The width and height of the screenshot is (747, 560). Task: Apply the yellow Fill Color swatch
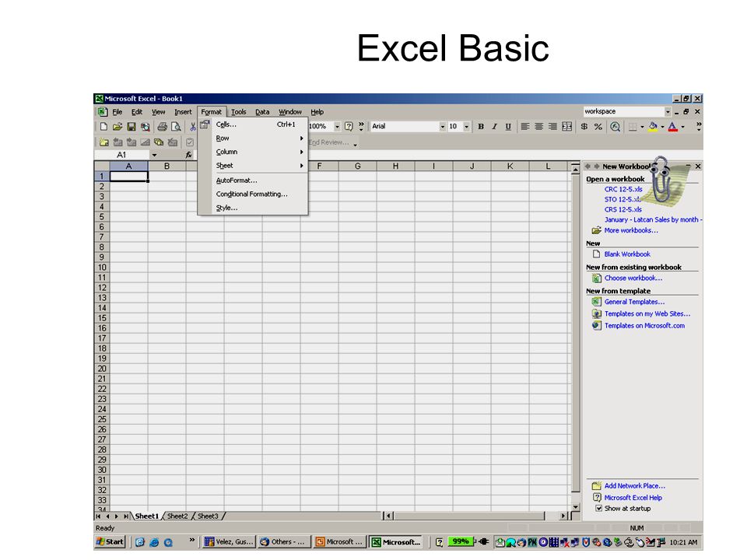[653, 127]
